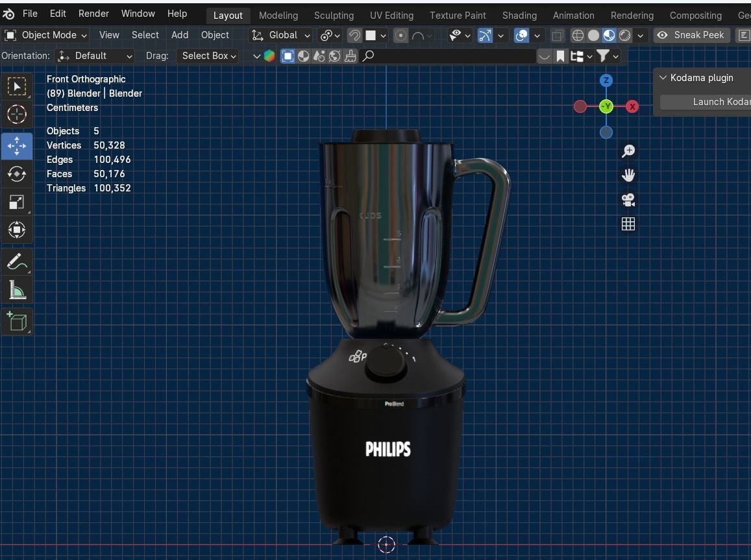Viewport: 751px width, 560px height.
Task: Click the Sneak Peek button
Action: (692, 36)
